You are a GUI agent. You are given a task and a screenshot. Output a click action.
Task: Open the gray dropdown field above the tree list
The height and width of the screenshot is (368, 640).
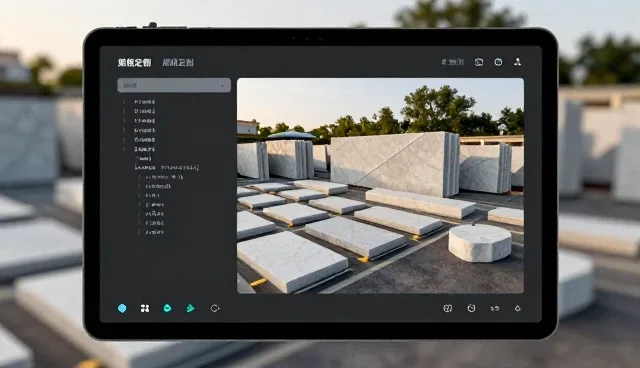click(x=174, y=85)
